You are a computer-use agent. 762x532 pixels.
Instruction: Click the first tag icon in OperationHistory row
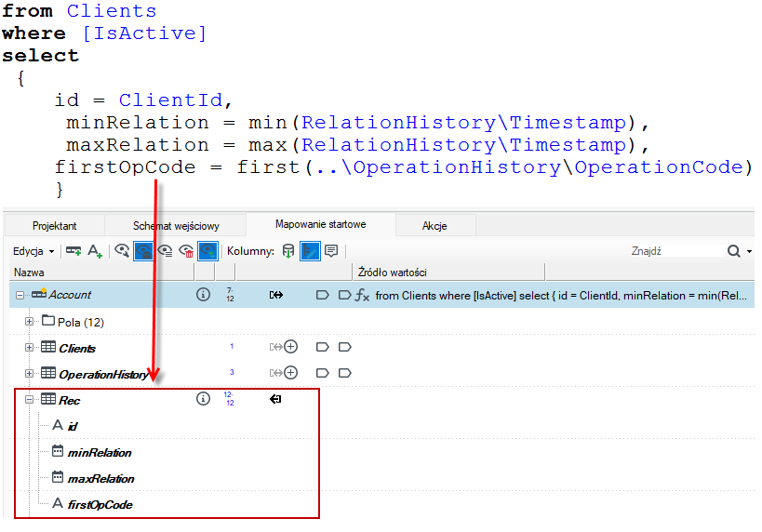pyautogui.click(x=322, y=373)
